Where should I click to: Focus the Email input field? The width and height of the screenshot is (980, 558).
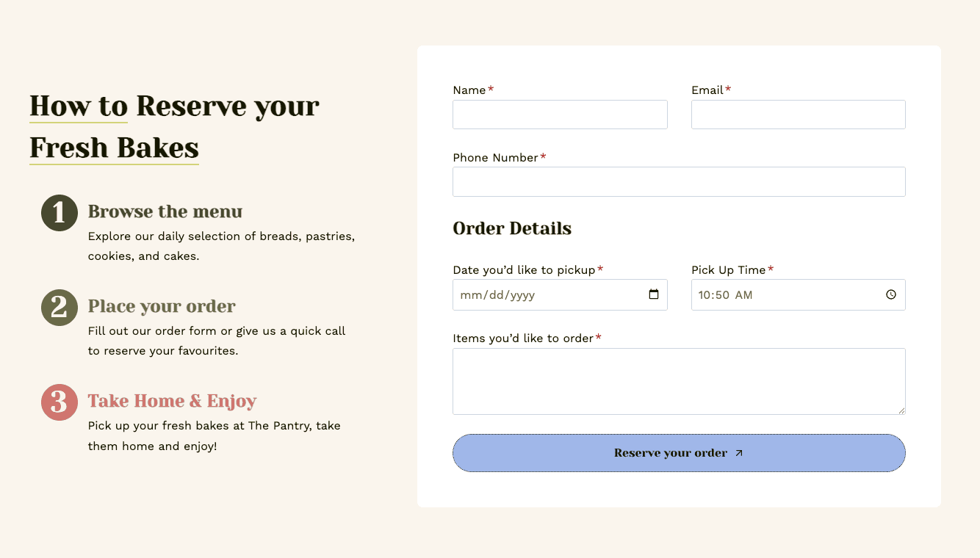click(798, 115)
